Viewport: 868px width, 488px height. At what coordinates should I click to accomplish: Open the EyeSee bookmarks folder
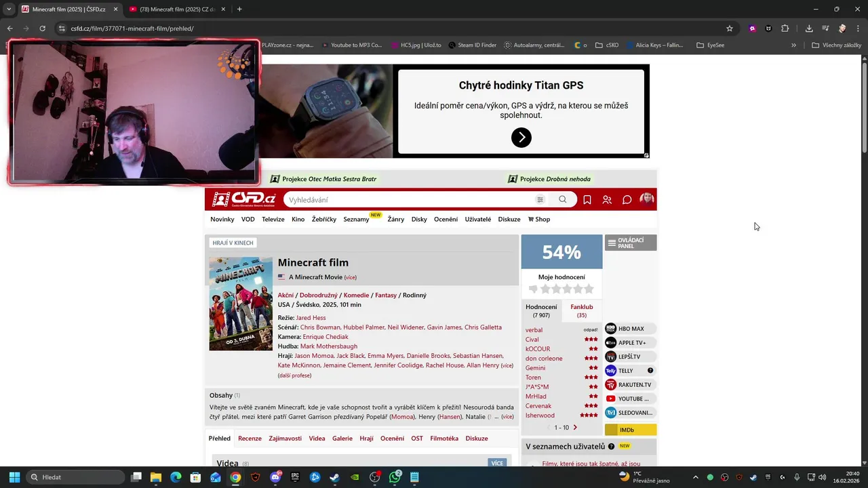(x=711, y=45)
